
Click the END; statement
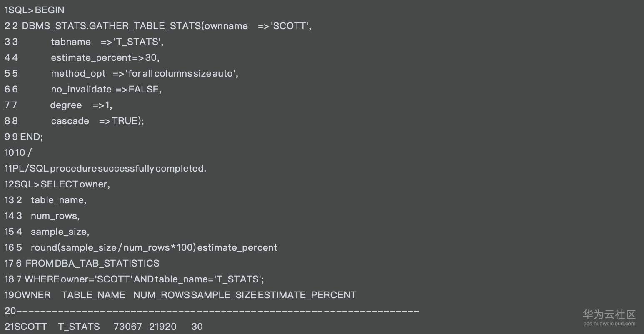click(32, 137)
